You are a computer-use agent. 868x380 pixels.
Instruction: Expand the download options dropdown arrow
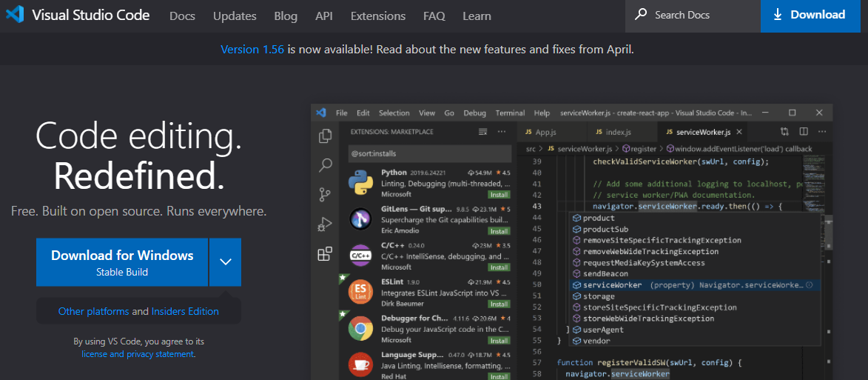[x=226, y=262]
